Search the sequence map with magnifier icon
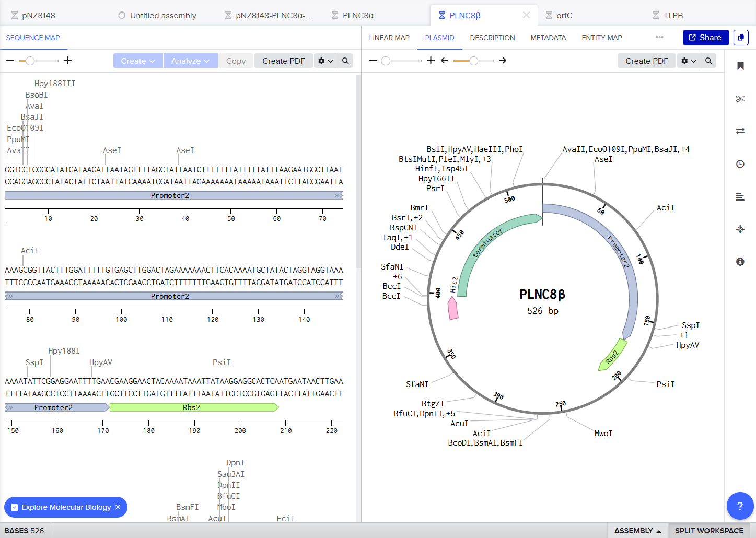Screen dimensions: 756x538 345,61
